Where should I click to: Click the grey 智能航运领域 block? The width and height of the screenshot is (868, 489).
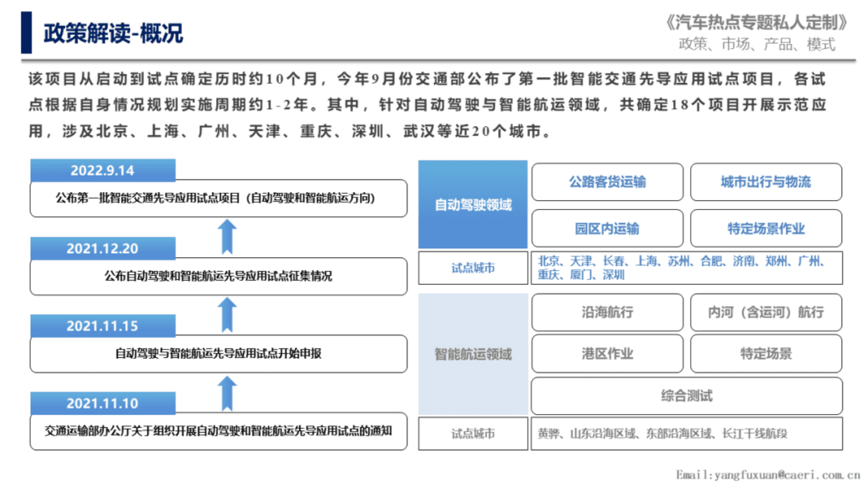coord(473,354)
